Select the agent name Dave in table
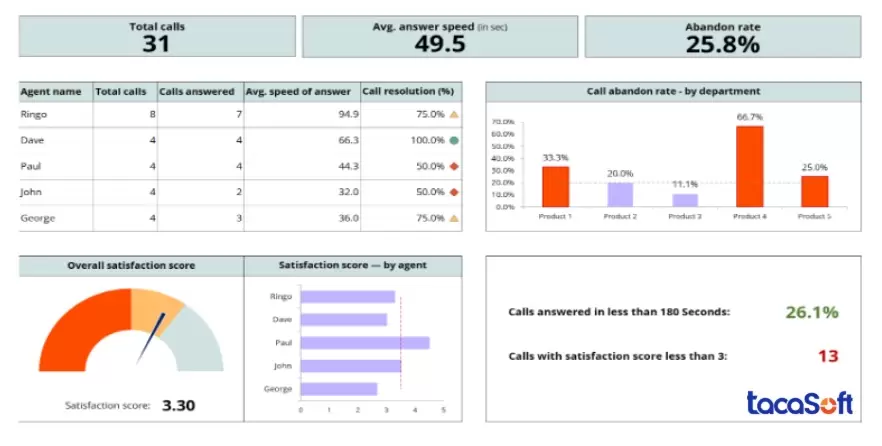This screenshot has width=882, height=446. 32,140
